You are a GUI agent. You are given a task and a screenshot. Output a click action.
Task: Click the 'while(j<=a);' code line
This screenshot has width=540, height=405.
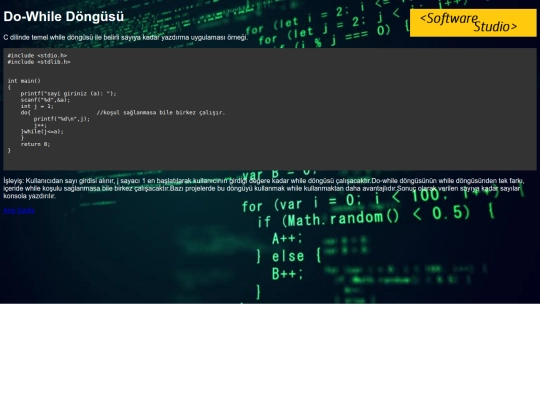(x=42, y=132)
